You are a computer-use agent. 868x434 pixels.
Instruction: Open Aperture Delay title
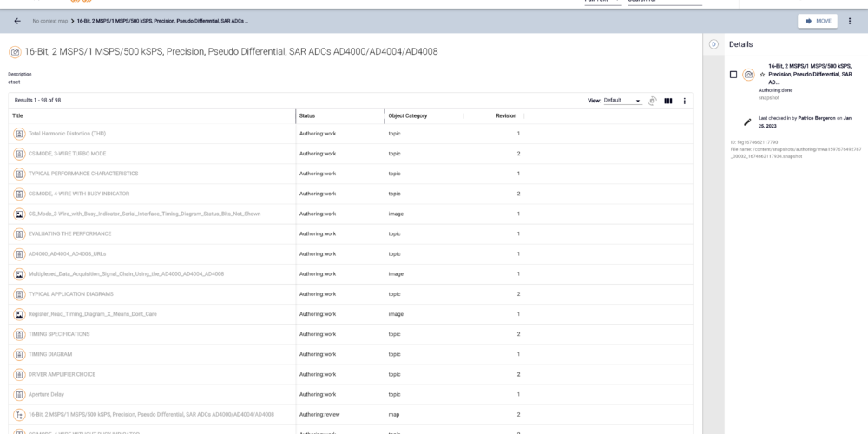point(46,394)
